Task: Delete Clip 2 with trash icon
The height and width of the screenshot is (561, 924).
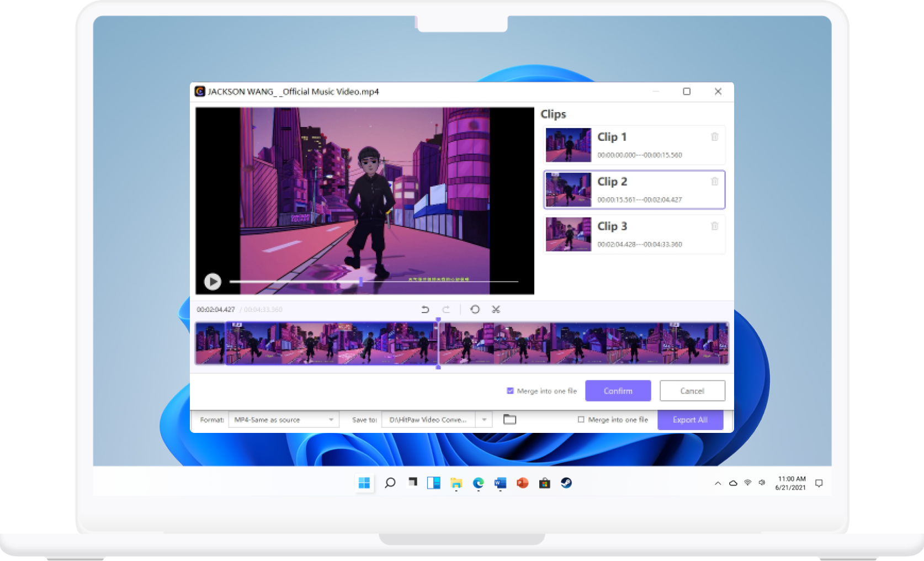Action: [x=715, y=181]
